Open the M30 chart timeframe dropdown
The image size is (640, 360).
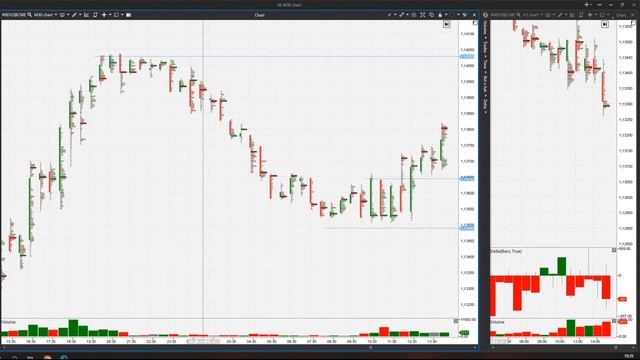(45, 15)
